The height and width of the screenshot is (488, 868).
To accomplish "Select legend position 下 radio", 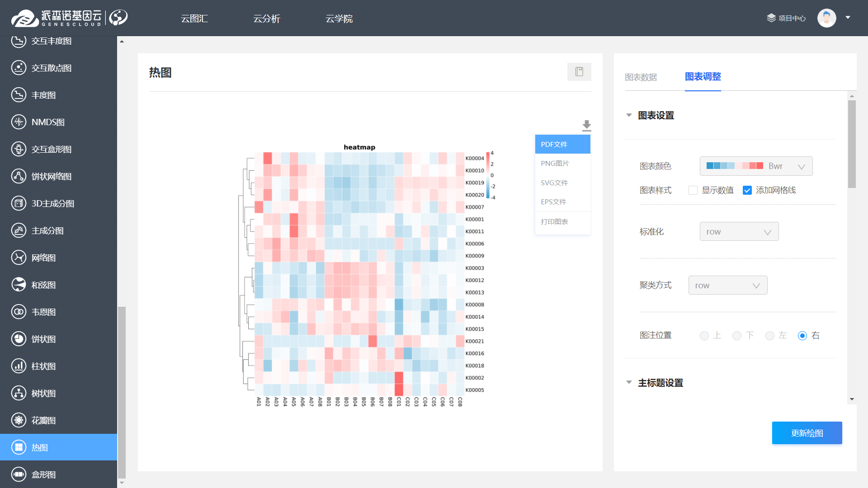I will coord(737,336).
